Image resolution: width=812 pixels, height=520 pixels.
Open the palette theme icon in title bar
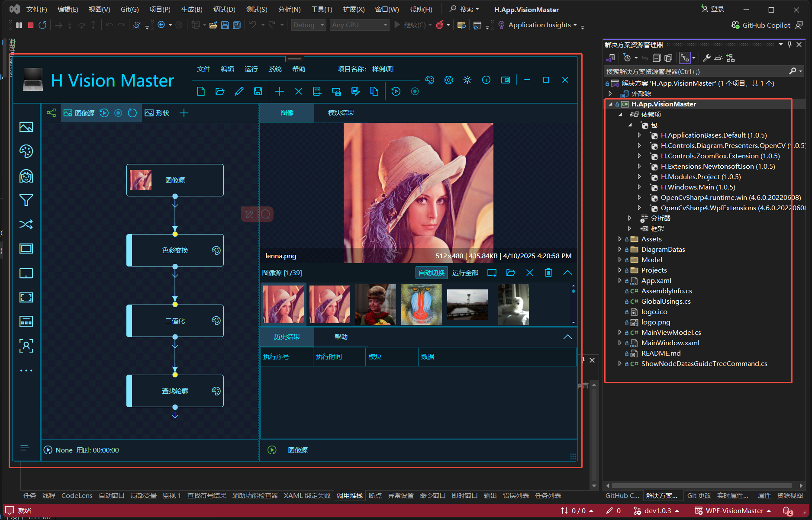point(430,80)
